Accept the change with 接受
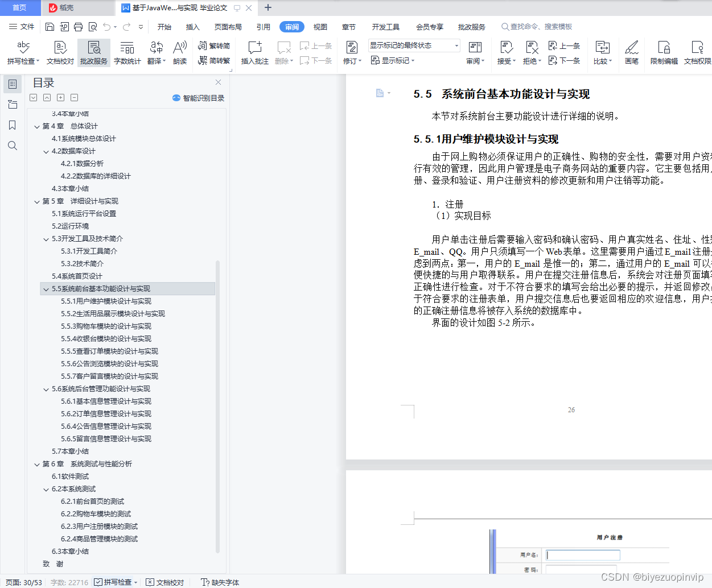Image resolution: width=712 pixels, height=588 pixels. [506, 53]
